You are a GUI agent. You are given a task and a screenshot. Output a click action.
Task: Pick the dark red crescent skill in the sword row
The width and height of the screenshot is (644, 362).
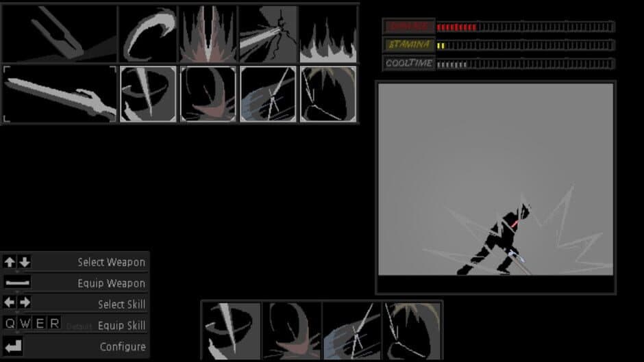pos(208,94)
